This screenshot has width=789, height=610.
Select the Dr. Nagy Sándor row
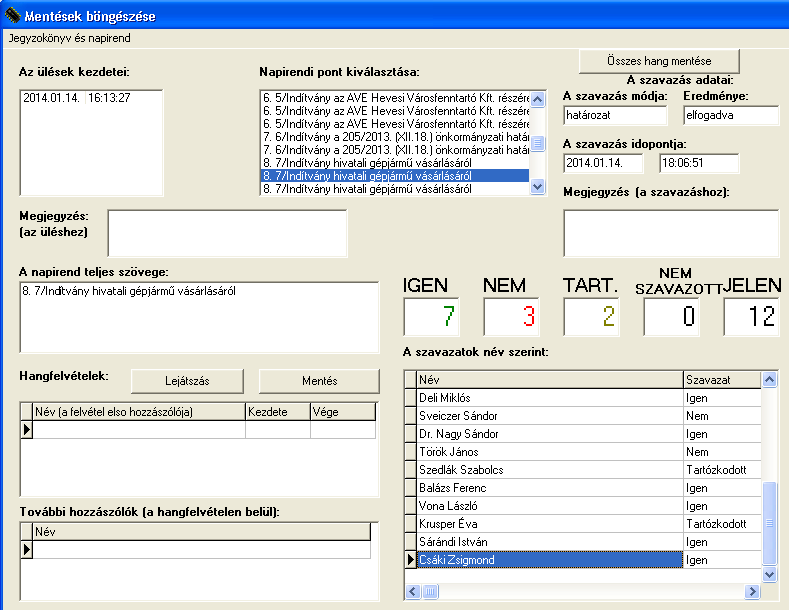point(583,434)
